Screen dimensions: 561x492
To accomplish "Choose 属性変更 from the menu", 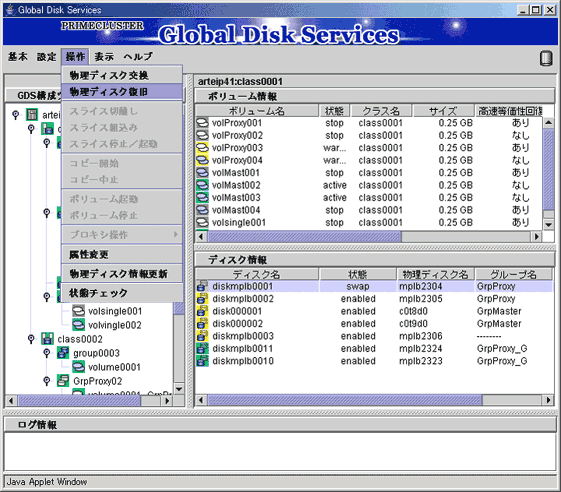I will coord(122,254).
